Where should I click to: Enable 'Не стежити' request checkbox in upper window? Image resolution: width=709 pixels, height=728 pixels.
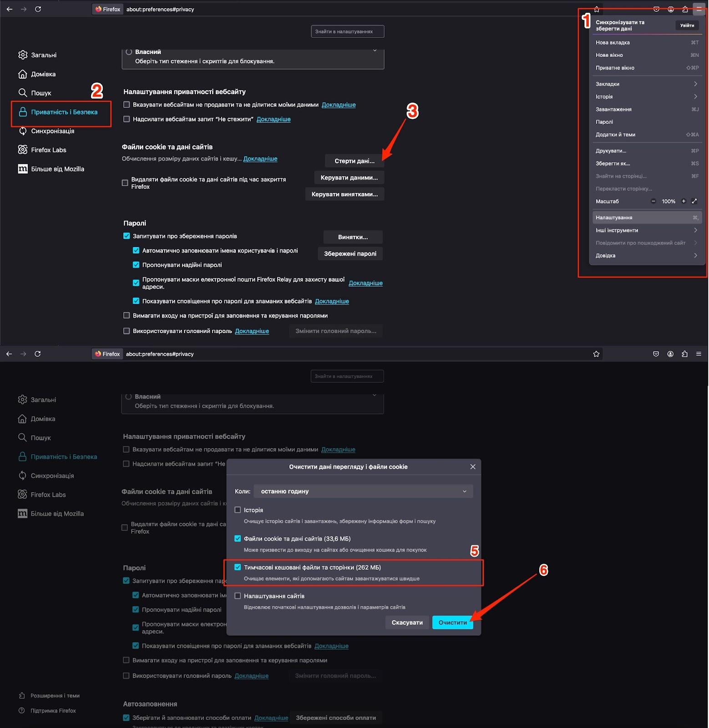(x=127, y=119)
